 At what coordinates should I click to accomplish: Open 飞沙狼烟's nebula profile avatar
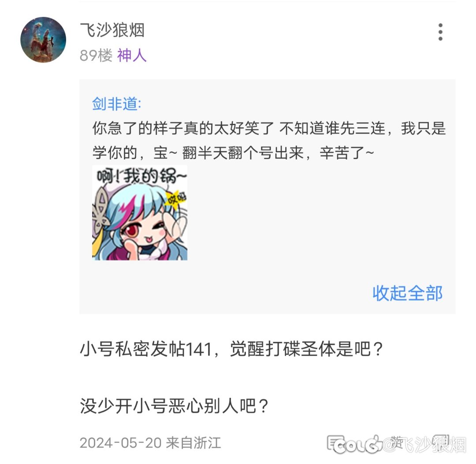(43, 40)
